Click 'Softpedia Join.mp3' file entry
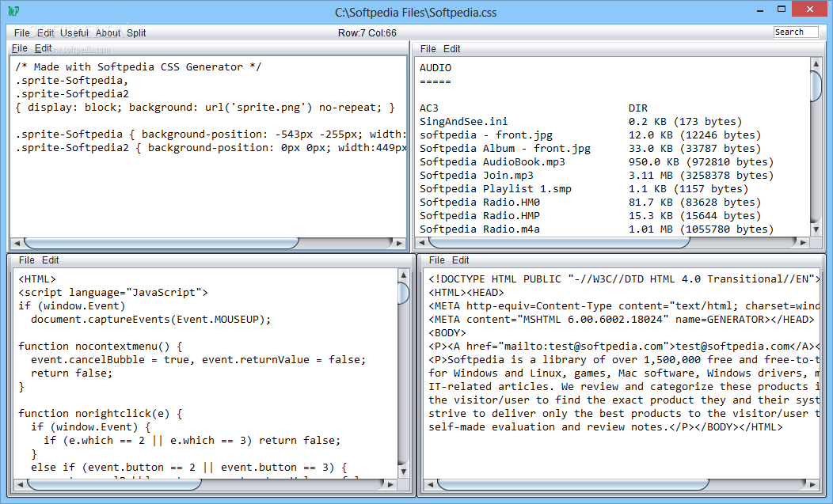The width and height of the screenshot is (833, 504). point(477,176)
